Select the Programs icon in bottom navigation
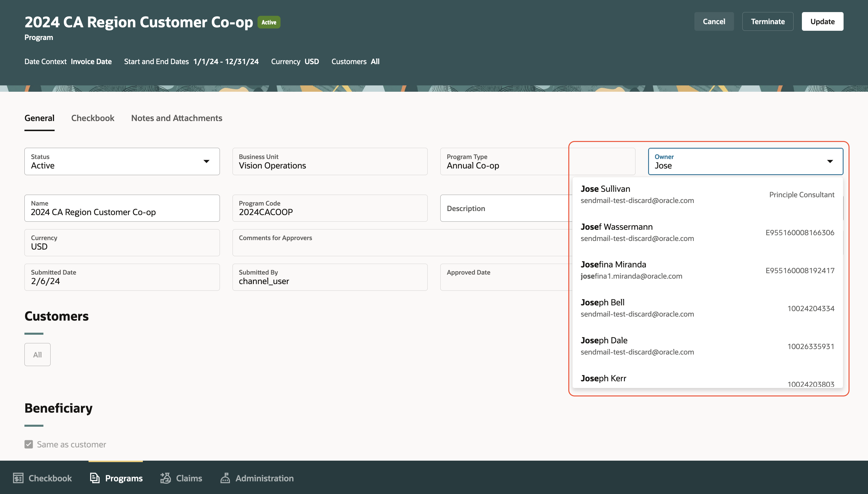 tap(116, 478)
